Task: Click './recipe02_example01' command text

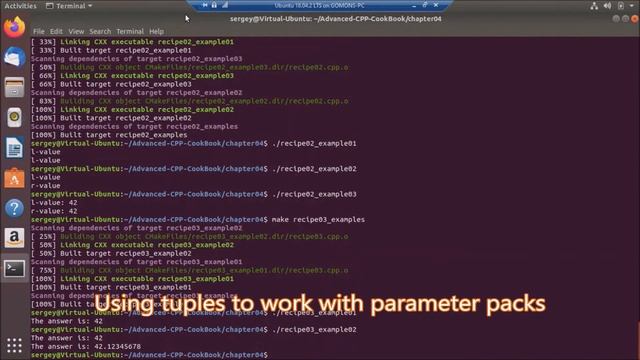Action: 314,143
